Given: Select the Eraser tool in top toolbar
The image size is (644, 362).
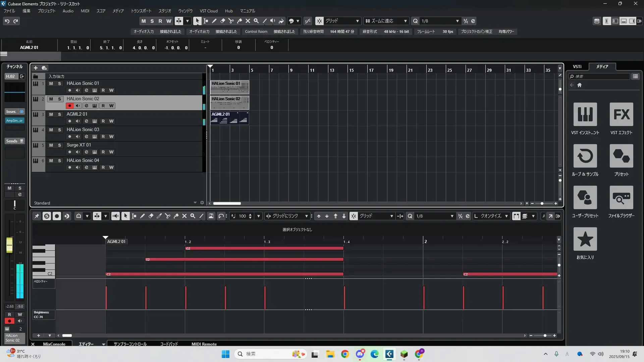Looking at the screenshot, I should coord(222,21).
